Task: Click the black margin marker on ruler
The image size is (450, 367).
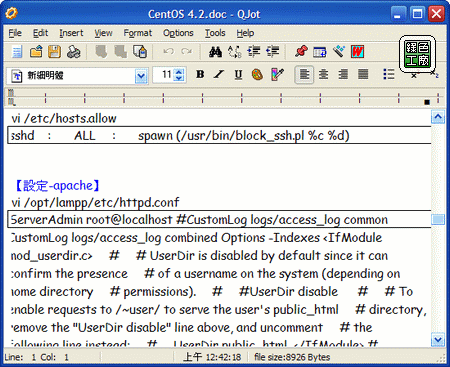Action: coord(427,102)
